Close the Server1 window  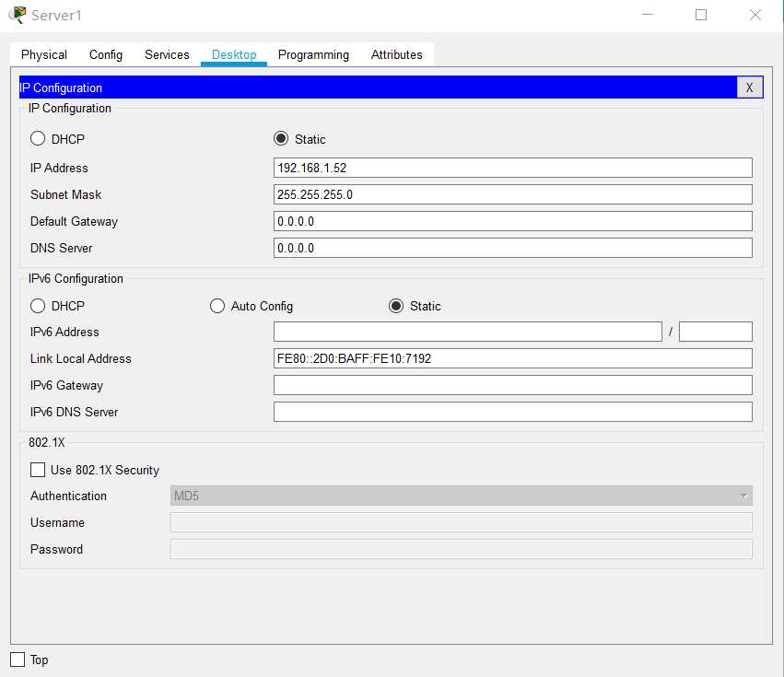(x=755, y=15)
